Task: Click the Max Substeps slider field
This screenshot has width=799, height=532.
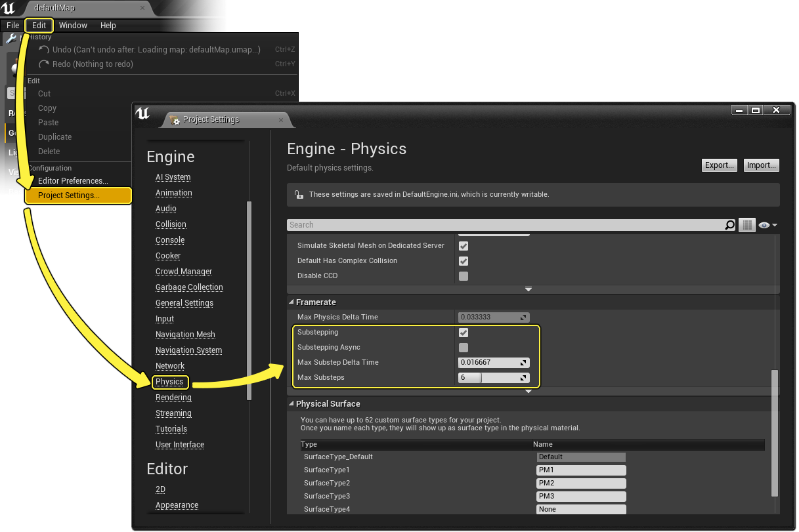Action: coord(489,378)
